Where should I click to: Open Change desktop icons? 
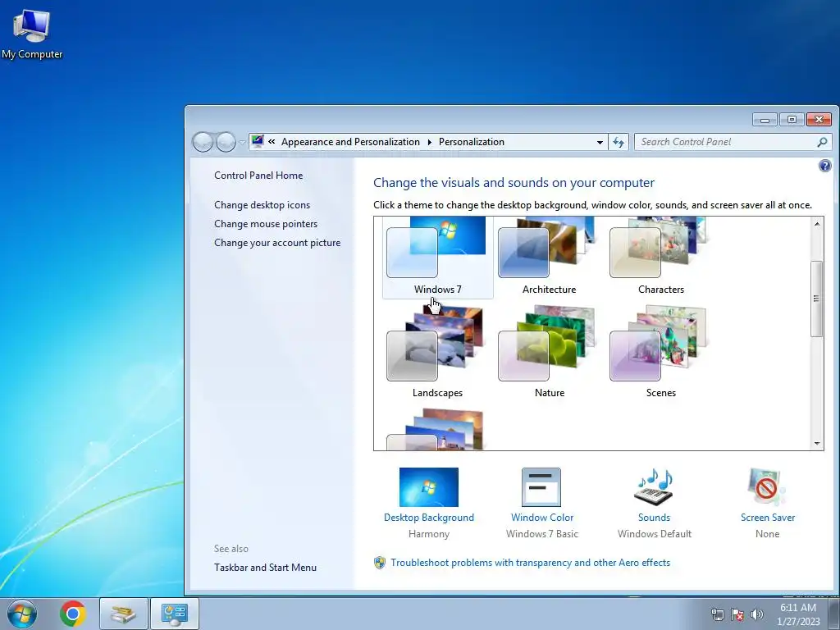(x=262, y=204)
